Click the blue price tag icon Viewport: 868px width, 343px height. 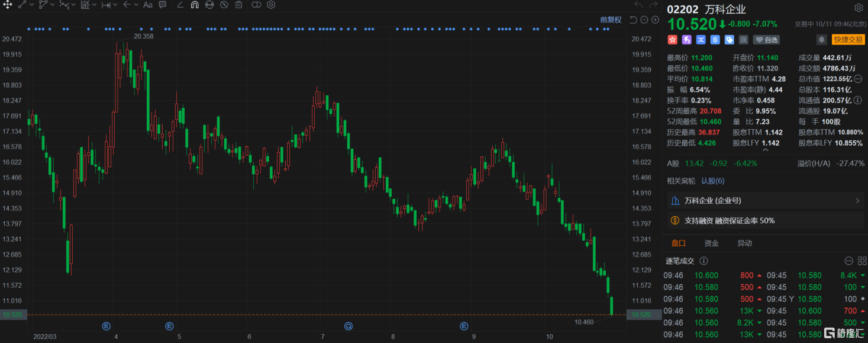[x=730, y=40]
